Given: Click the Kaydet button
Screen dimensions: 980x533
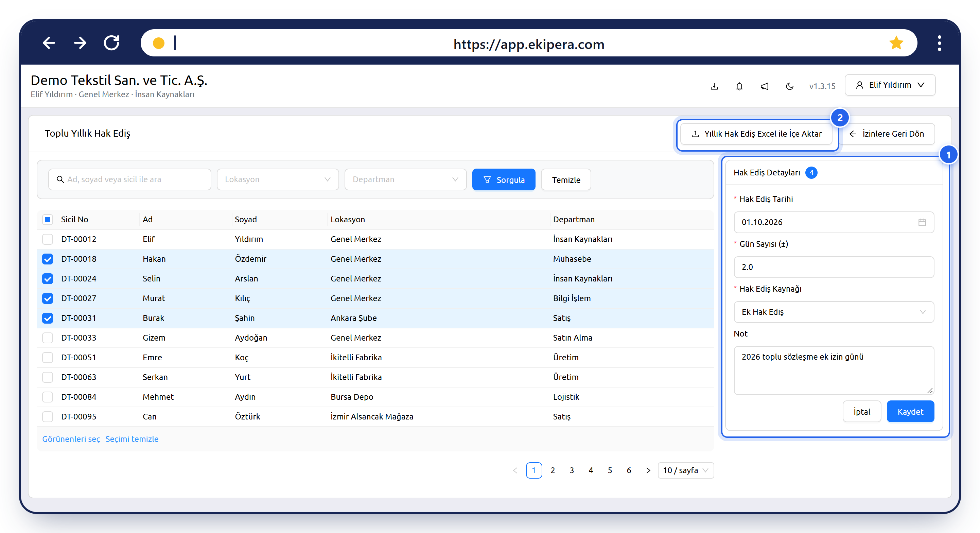Looking at the screenshot, I should pyautogui.click(x=910, y=412).
